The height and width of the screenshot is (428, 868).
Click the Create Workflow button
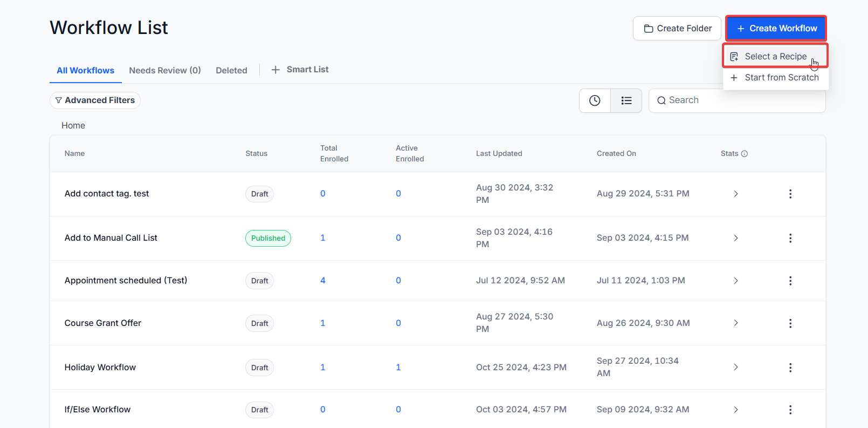click(776, 29)
